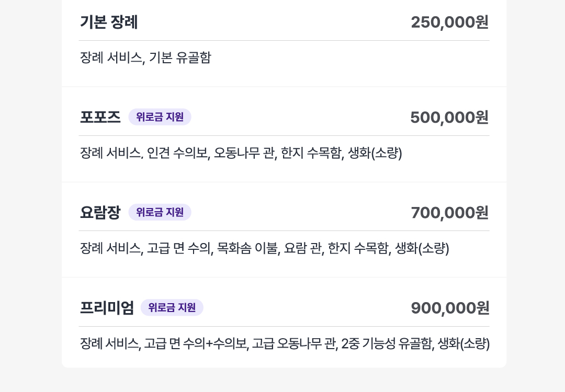This screenshot has height=392, width=565.
Task: Click 목화솜 이불 in the 요람장 details
Action: point(247,248)
